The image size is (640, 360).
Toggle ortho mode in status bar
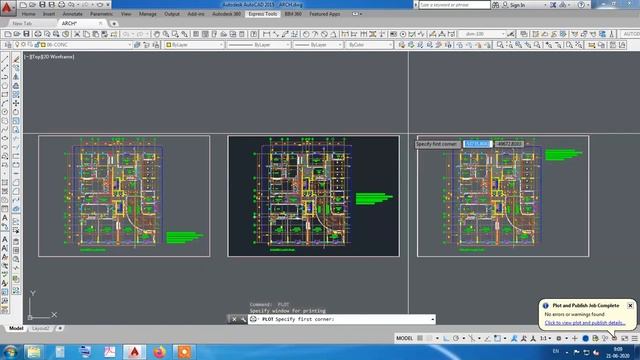pos(446,338)
